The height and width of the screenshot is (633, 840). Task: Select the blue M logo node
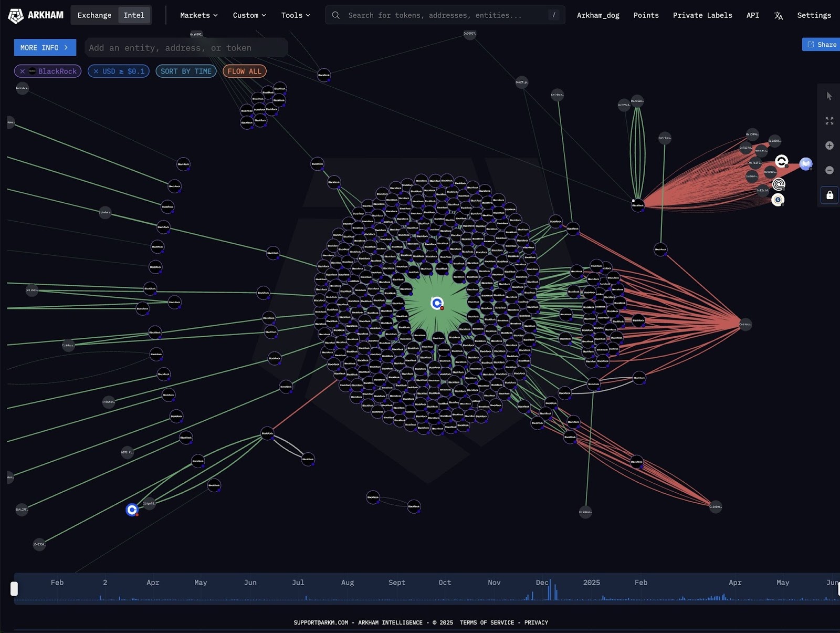pos(806,164)
